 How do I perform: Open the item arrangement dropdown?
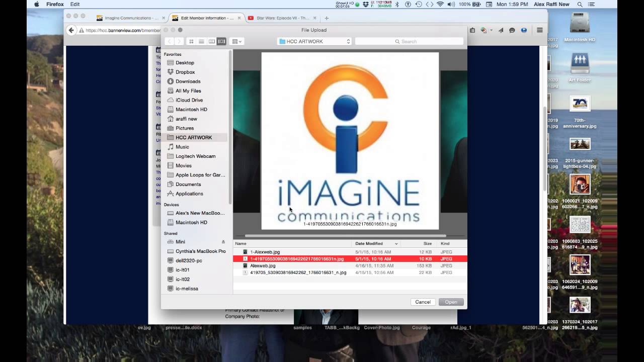pyautogui.click(x=236, y=41)
